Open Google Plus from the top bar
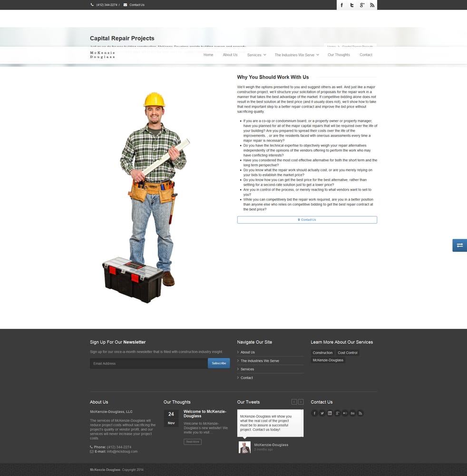This screenshot has height=476, width=467. [362, 5]
